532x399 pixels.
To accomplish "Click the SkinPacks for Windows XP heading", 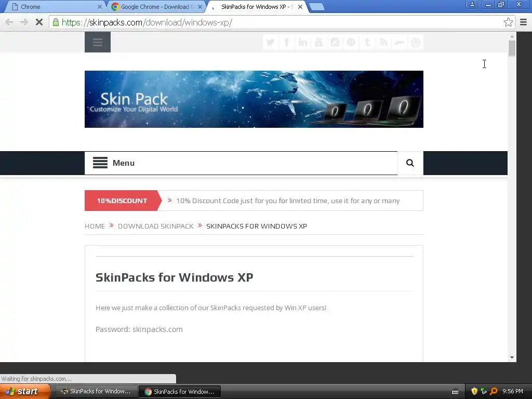I will pos(175,277).
